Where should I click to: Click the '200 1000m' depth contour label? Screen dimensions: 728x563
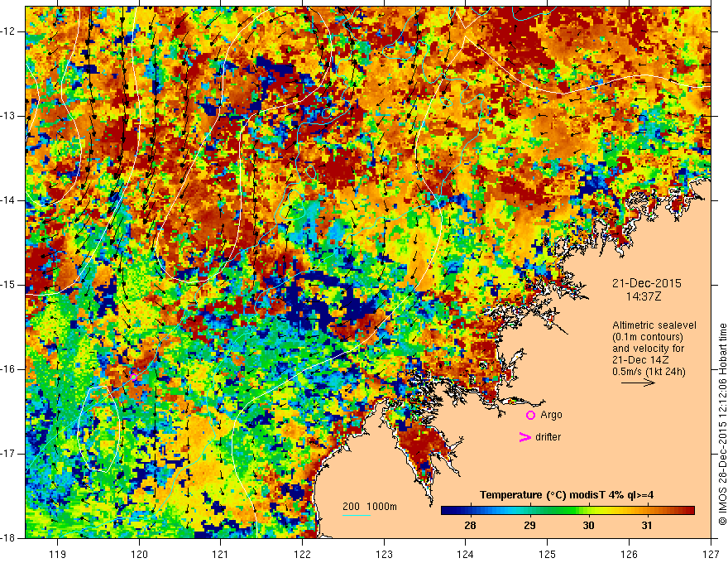click(x=370, y=507)
